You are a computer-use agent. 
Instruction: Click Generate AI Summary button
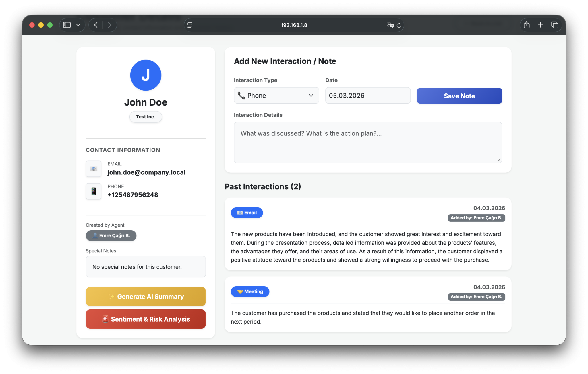(x=146, y=297)
